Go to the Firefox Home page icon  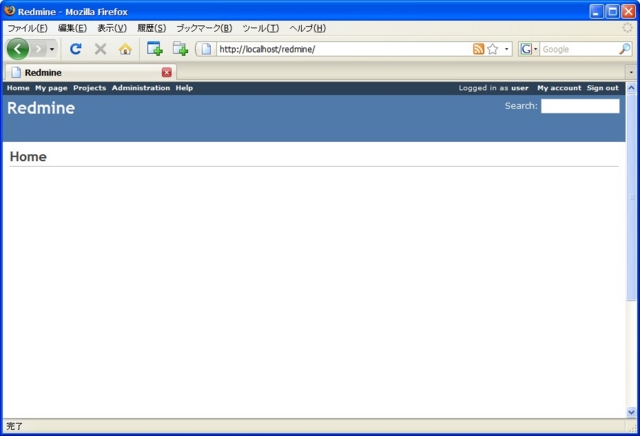coord(125,49)
